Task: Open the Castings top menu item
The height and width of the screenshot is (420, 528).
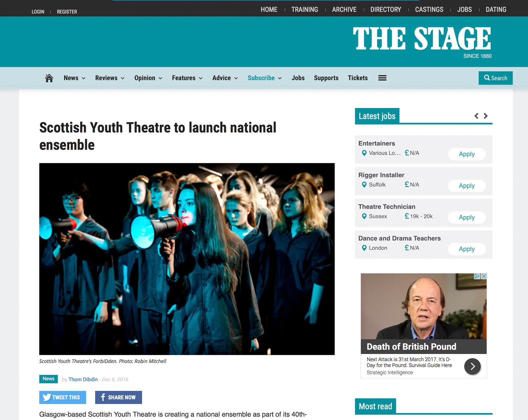Action: (x=429, y=10)
